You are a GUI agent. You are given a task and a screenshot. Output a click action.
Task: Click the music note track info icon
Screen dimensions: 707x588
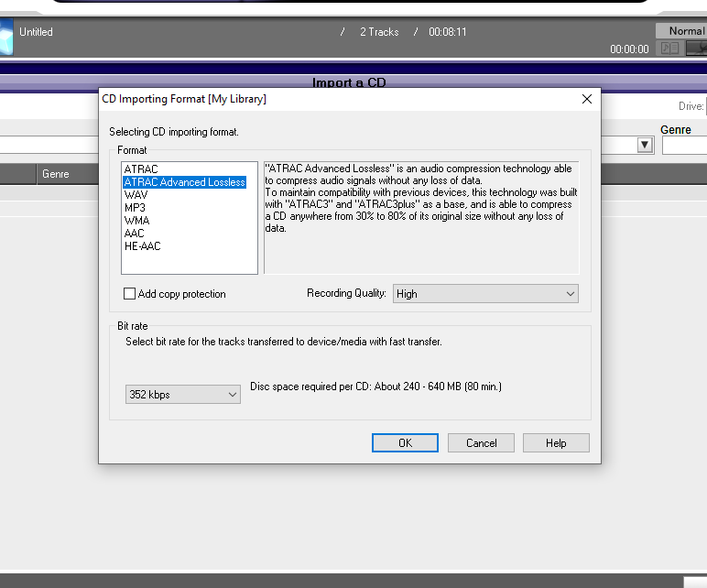670,49
